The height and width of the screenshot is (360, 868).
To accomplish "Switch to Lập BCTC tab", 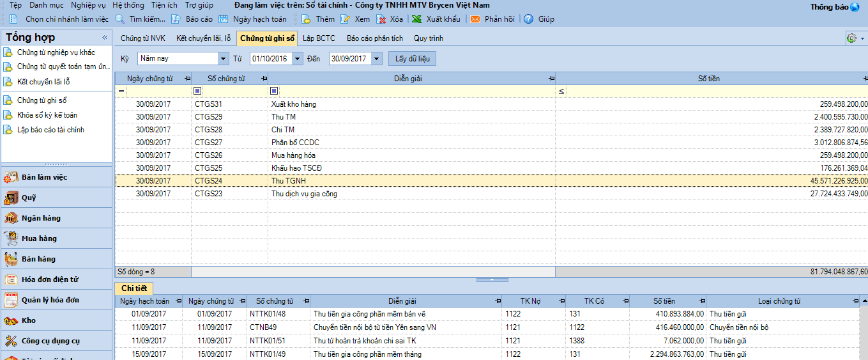I will pos(319,38).
